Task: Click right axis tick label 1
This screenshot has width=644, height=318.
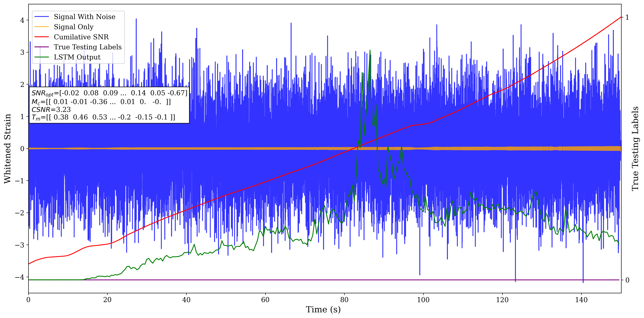Action: [627, 17]
